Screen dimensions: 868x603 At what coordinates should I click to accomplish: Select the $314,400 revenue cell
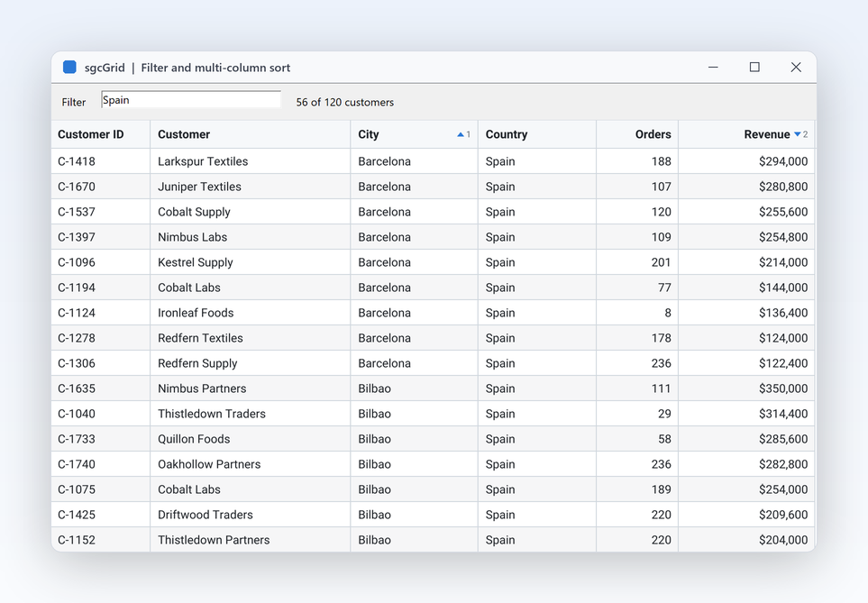tap(746, 414)
